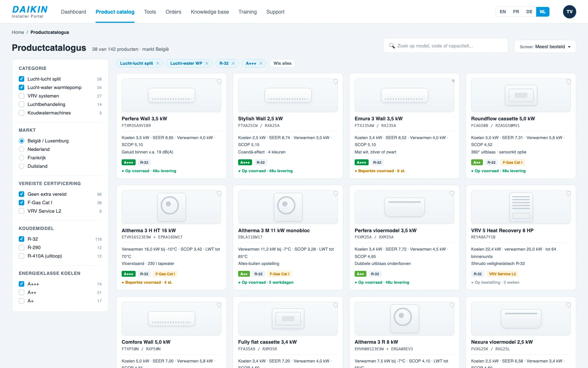Open the Dashboard tab
The image size is (588, 368).
(x=73, y=12)
